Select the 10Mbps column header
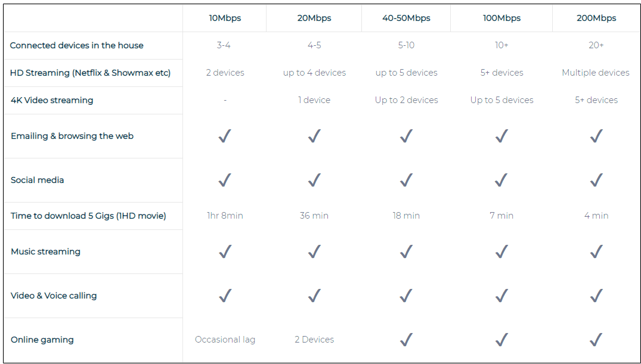 225,18
